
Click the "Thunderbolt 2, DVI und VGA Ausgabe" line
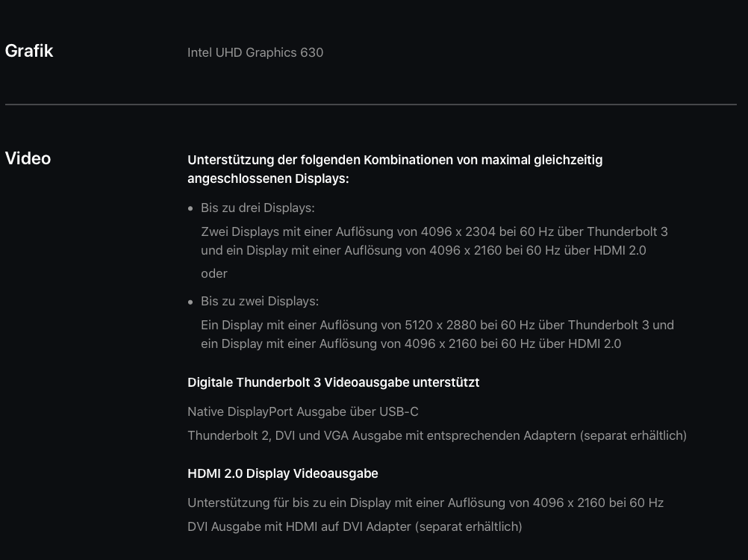(x=437, y=435)
